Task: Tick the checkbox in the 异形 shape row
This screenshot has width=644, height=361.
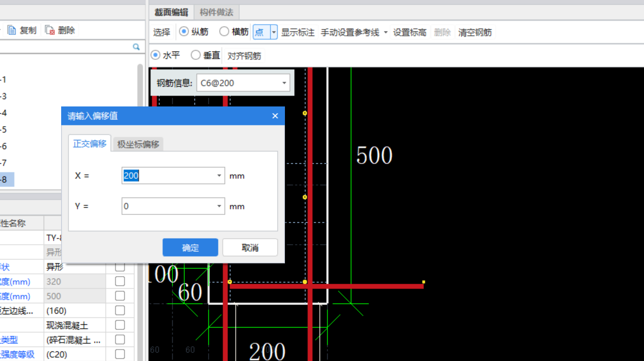Action: point(120,267)
